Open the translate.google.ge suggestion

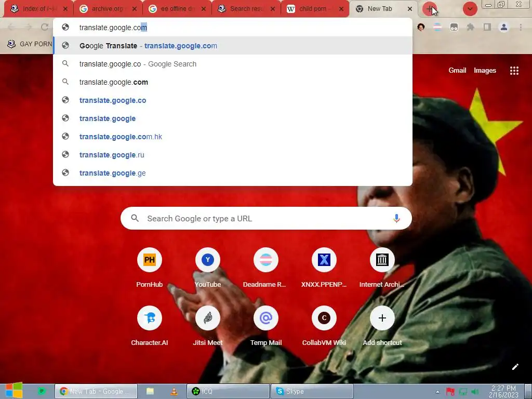click(x=233, y=173)
